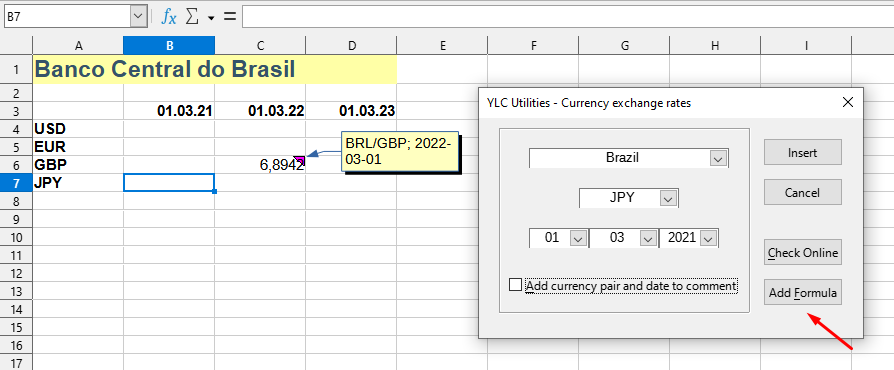The width and height of the screenshot is (894, 370).
Task: Open the day dropdown showing 01
Action: (x=578, y=238)
